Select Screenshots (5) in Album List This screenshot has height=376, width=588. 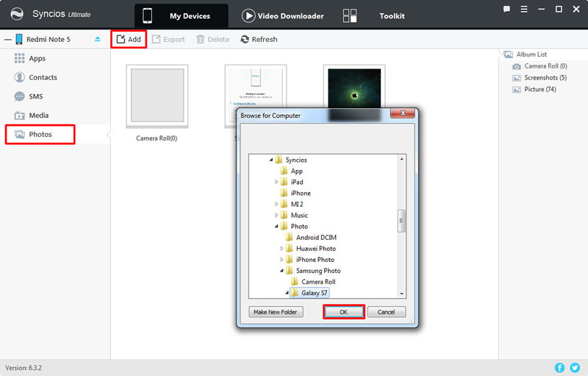tap(539, 78)
